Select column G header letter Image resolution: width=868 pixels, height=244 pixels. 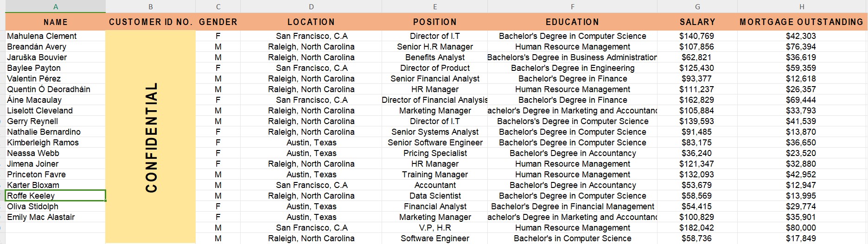tap(697, 6)
